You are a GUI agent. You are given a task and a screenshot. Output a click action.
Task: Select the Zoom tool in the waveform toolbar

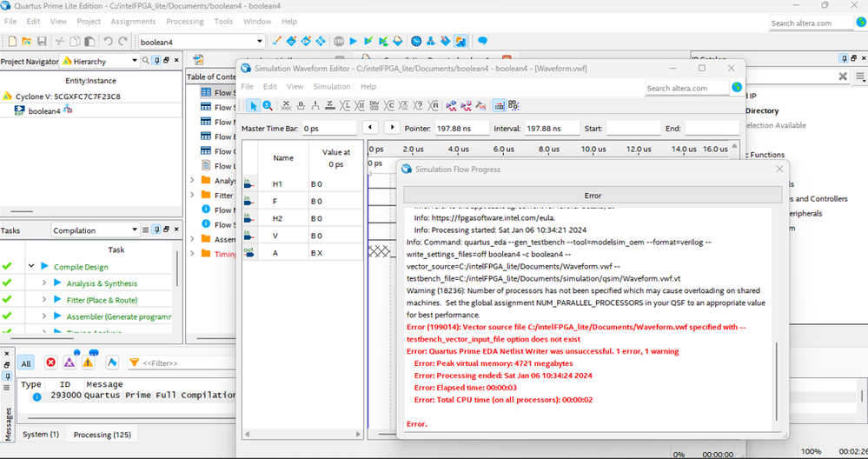point(268,105)
